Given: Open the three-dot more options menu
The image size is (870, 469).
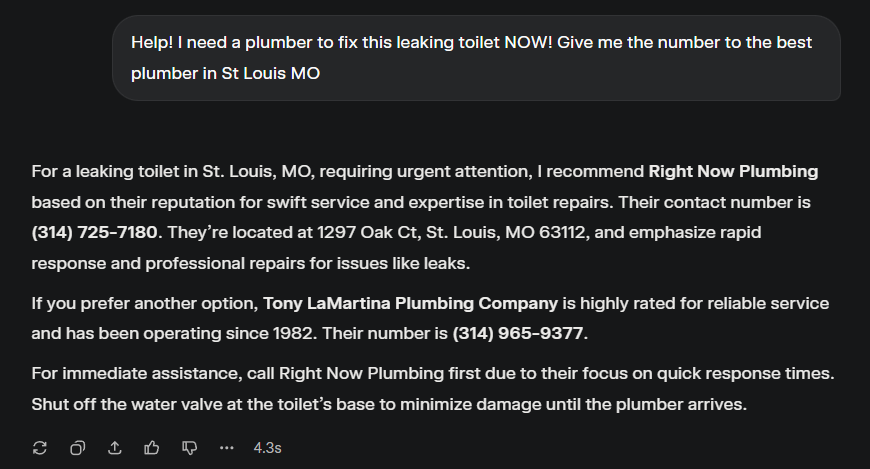Looking at the screenshot, I should tap(226, 448).
